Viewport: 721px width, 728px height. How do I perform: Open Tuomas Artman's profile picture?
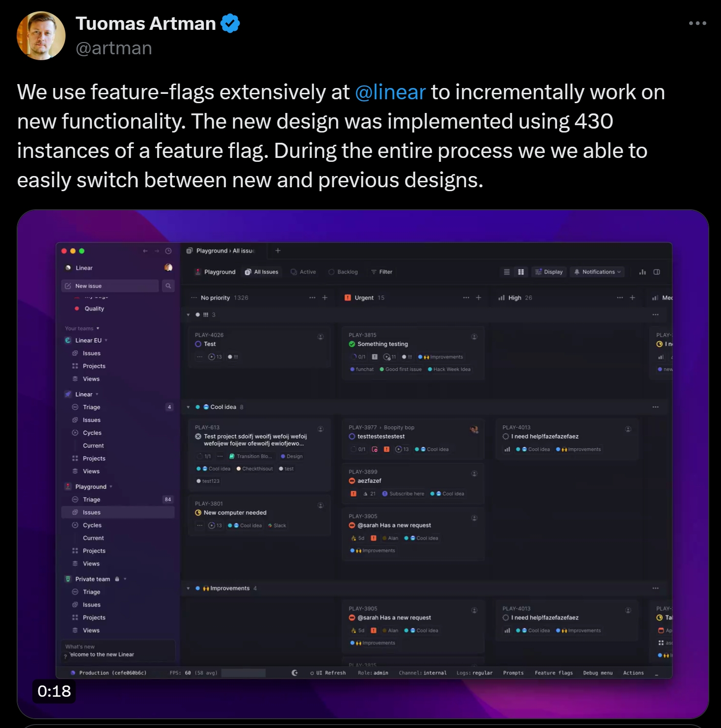point(41,36)
